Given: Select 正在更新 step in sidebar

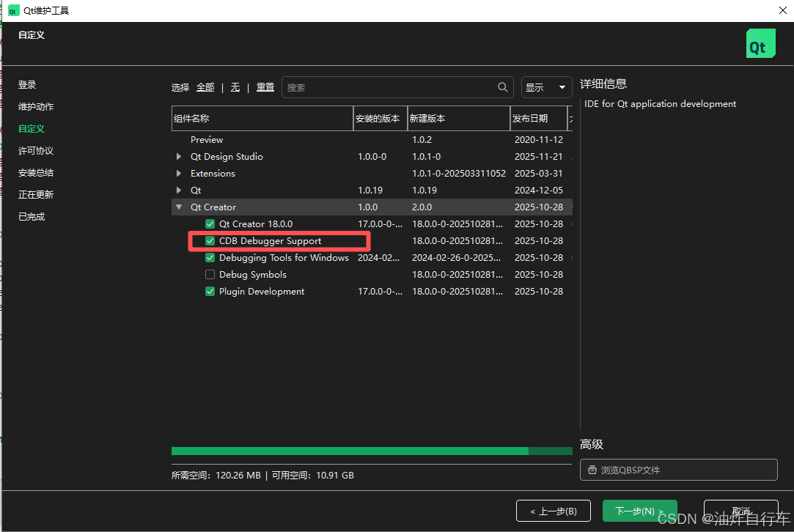Looking at the screenshot, I should (x=36, y=194).
